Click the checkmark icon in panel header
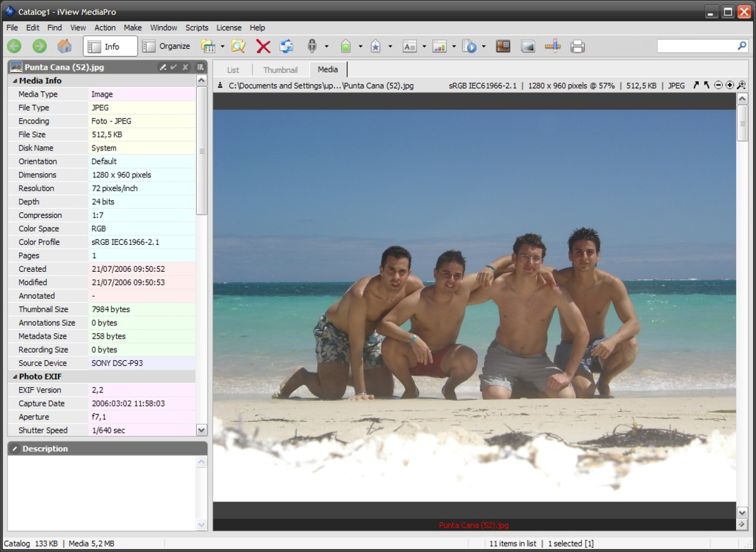Viewport: 756px width, 552px height. (174, 67)
